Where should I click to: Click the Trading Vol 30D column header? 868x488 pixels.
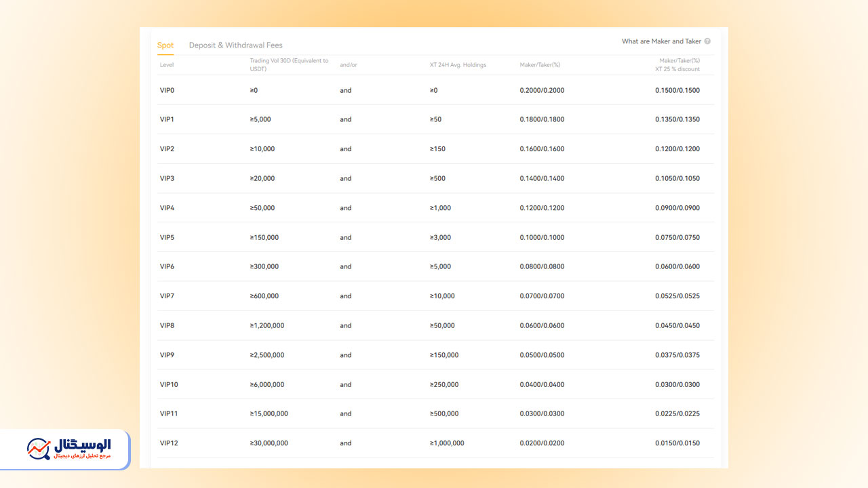pos(289,64)
